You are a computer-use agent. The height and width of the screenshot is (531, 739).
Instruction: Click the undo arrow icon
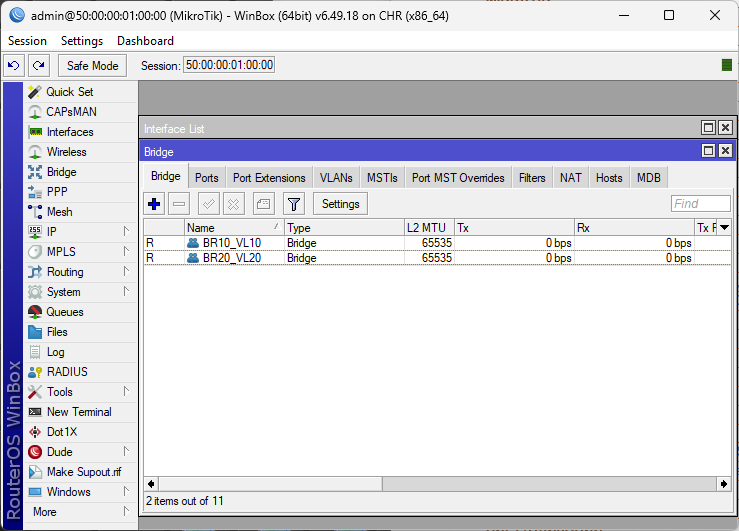coord(14,65)
